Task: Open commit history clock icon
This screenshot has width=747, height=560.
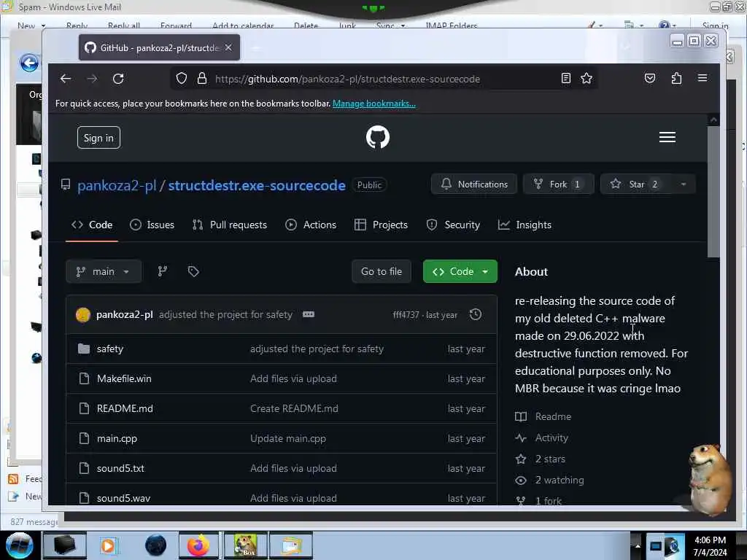Action: (x=476, y=314)
